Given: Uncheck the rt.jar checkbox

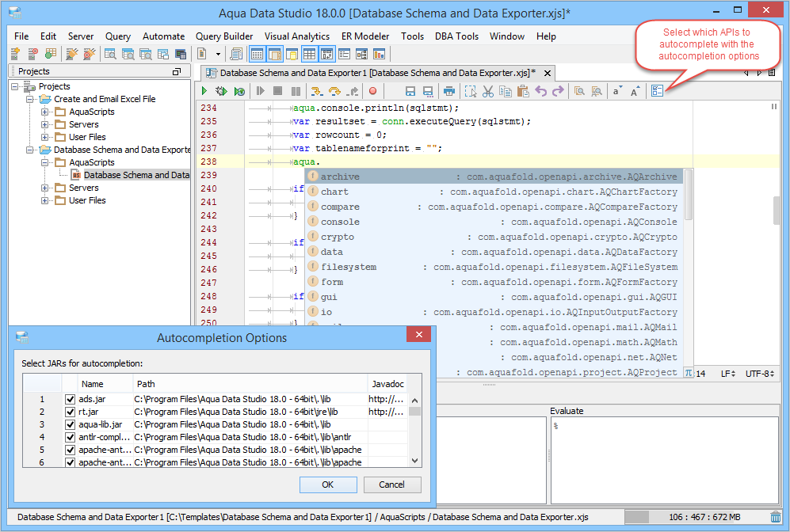Looking at the screenshot, I should tap(70, 412).
